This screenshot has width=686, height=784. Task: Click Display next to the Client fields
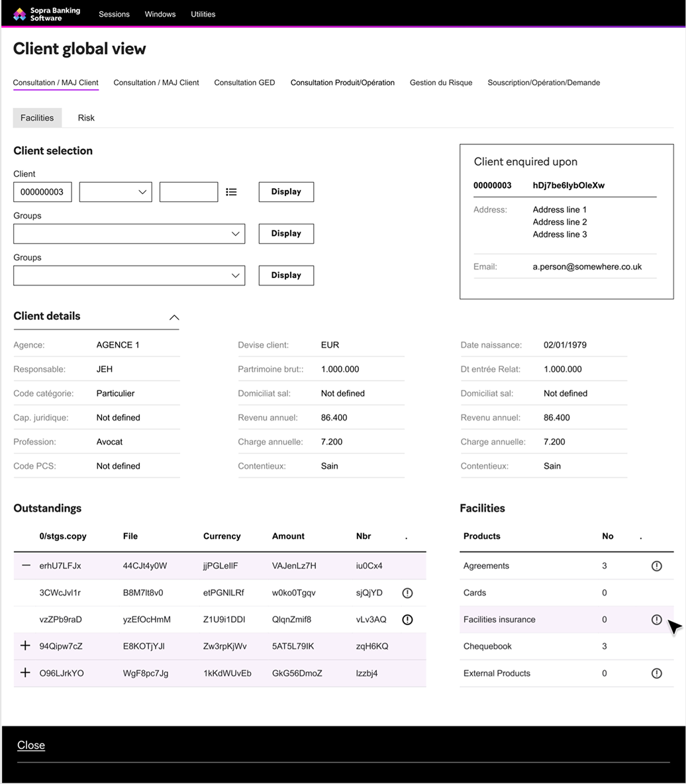pos(286,192)
